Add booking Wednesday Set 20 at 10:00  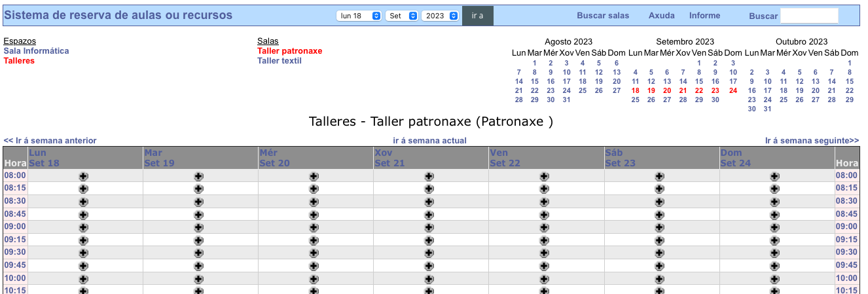click(314, 278)
